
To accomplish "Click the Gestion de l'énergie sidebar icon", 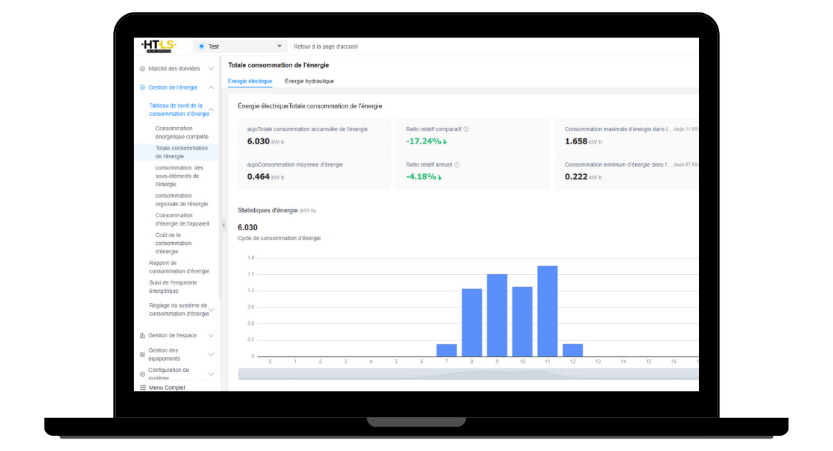I will pyautogui.click(x=141, y=88).
